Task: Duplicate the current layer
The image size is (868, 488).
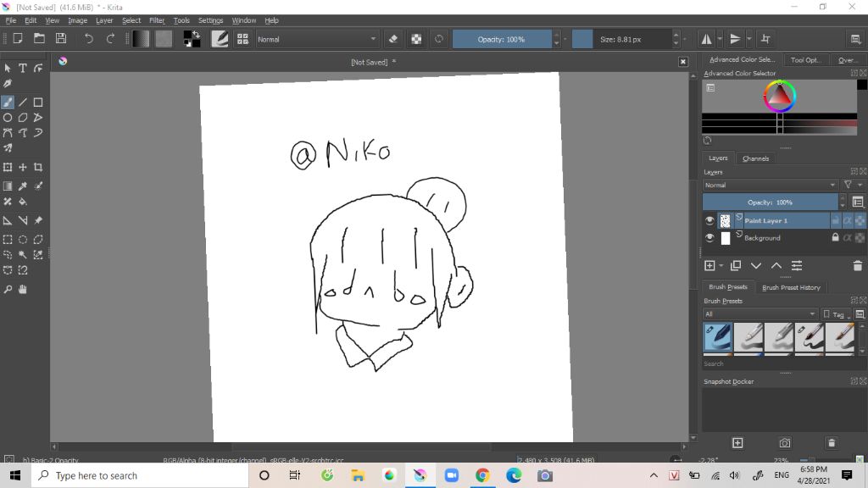Action: click(736, 265)
